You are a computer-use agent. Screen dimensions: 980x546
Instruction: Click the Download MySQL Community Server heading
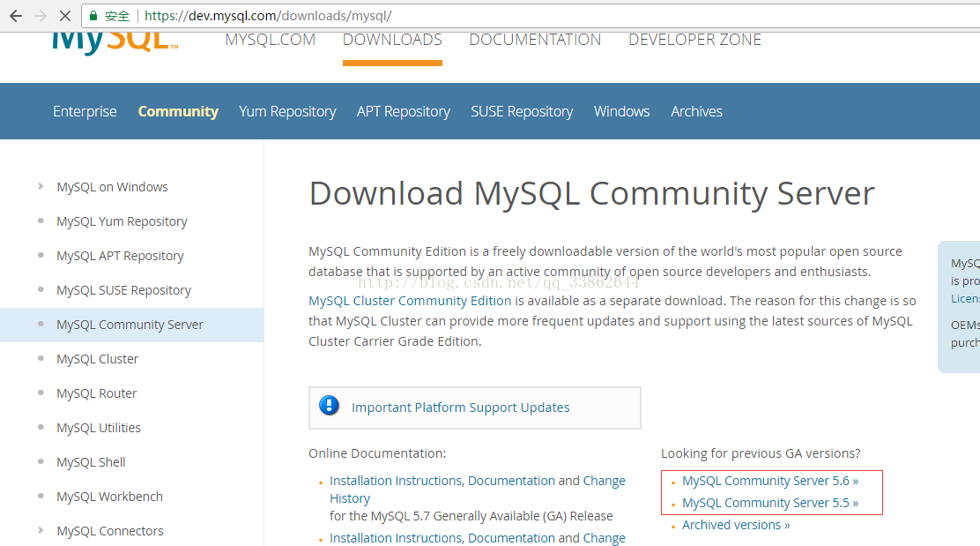[592, 193]
